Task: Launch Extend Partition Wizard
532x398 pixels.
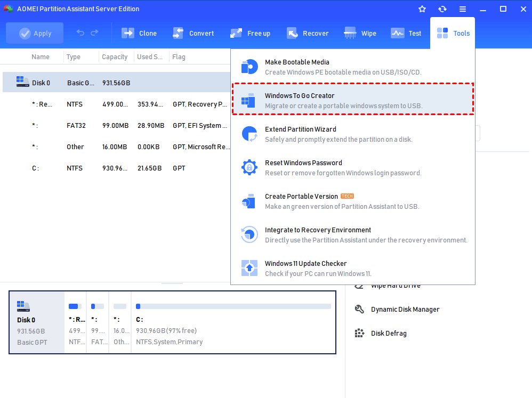Action: click(353, 134)
